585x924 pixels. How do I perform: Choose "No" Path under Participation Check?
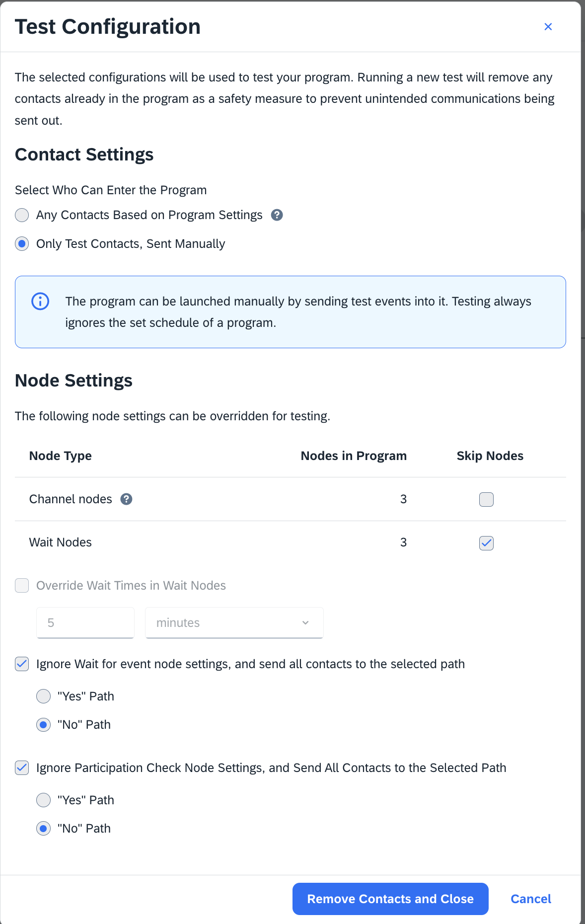coord(44,829)
